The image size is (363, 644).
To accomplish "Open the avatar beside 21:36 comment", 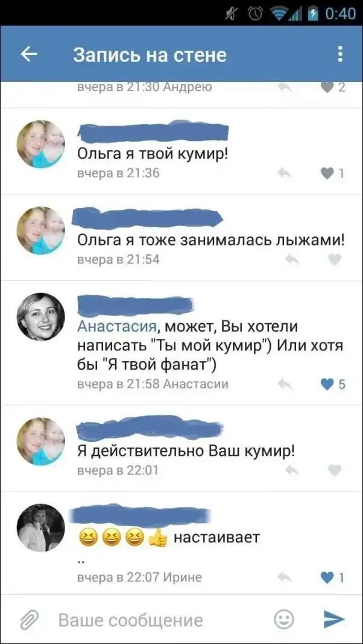I will click(x=40, y=144).
